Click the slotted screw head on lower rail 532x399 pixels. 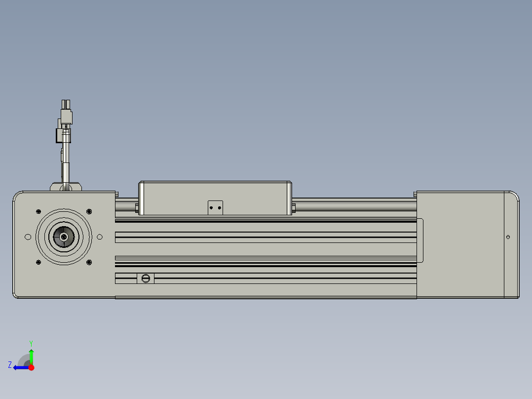click(x=146, y=279)
